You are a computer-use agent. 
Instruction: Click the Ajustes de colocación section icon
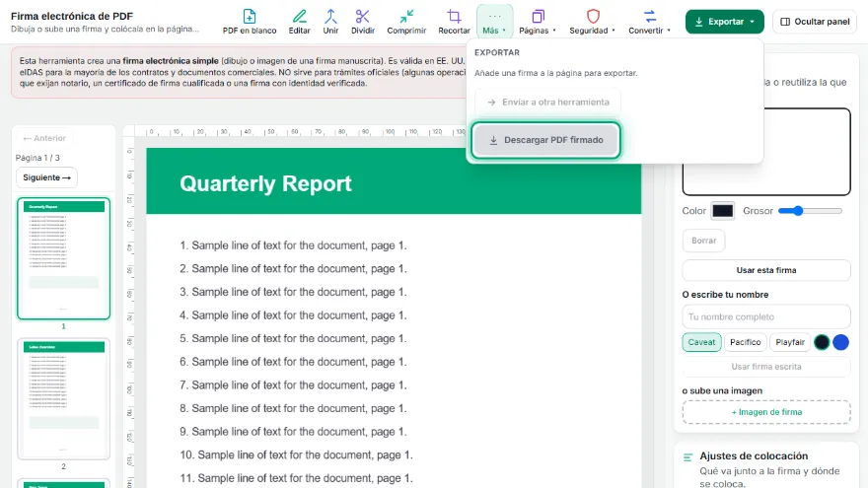click(688, 457)
